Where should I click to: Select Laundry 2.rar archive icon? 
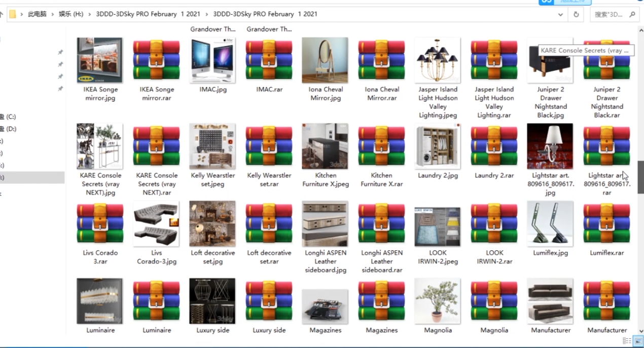pyautogui.click(x=494, y=146)
